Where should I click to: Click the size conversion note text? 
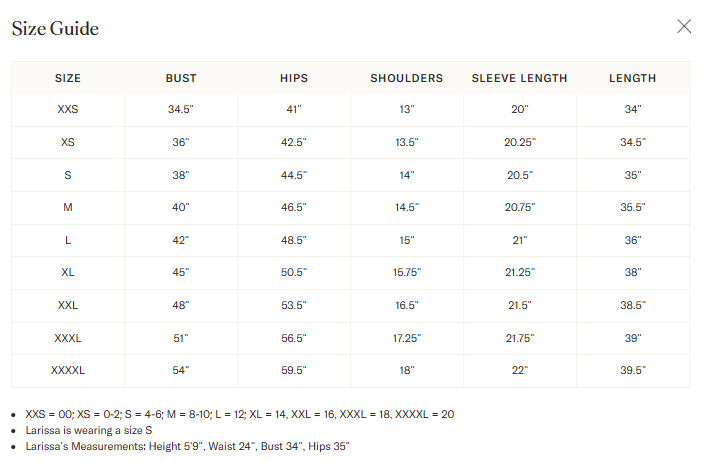click(240, 414)
